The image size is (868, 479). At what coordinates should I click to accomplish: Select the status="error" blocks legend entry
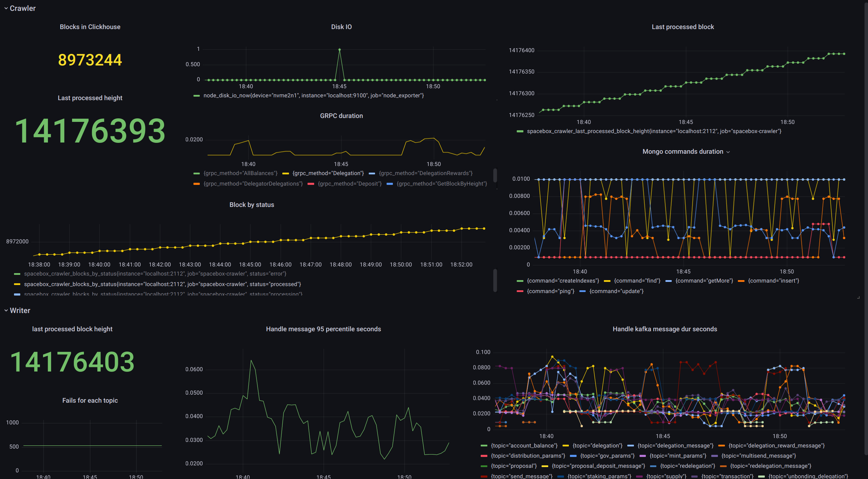click(155, 274)
